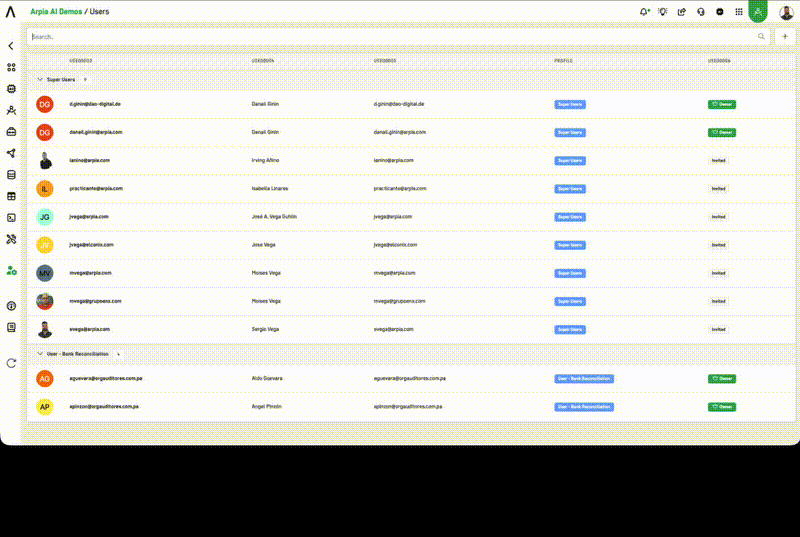The image size is (800, 537).
Task: Click the Owner badge for danail.ginin@arpia.com
Action: [x=721, y=132]
